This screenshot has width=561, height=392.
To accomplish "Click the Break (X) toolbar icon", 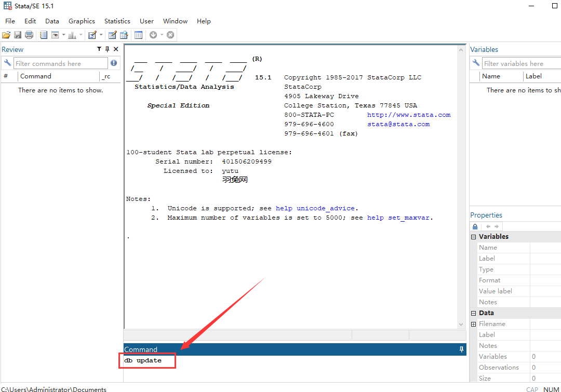I will [x=170, y=35].
